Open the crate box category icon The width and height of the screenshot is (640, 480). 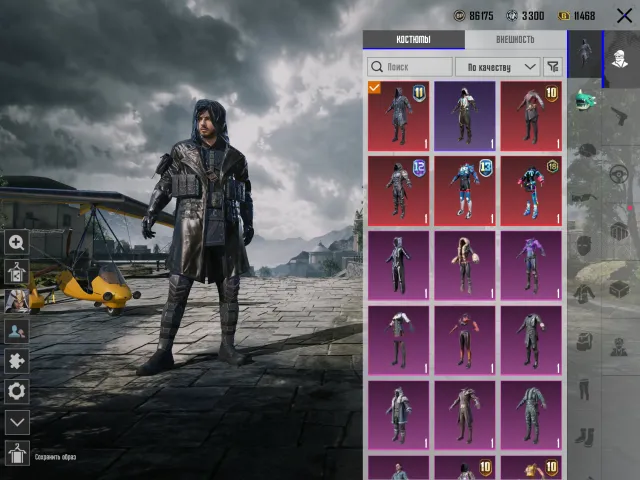point(619,290)
